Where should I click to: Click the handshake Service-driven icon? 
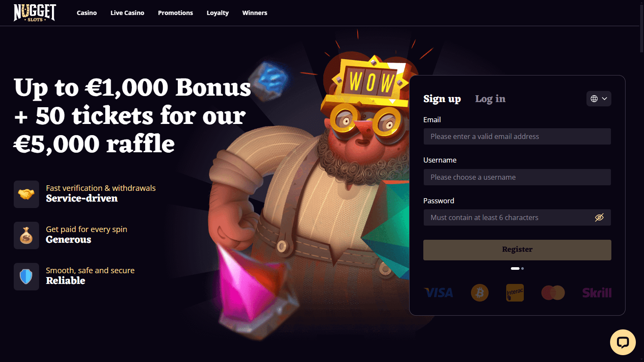[x=26, y=194]
